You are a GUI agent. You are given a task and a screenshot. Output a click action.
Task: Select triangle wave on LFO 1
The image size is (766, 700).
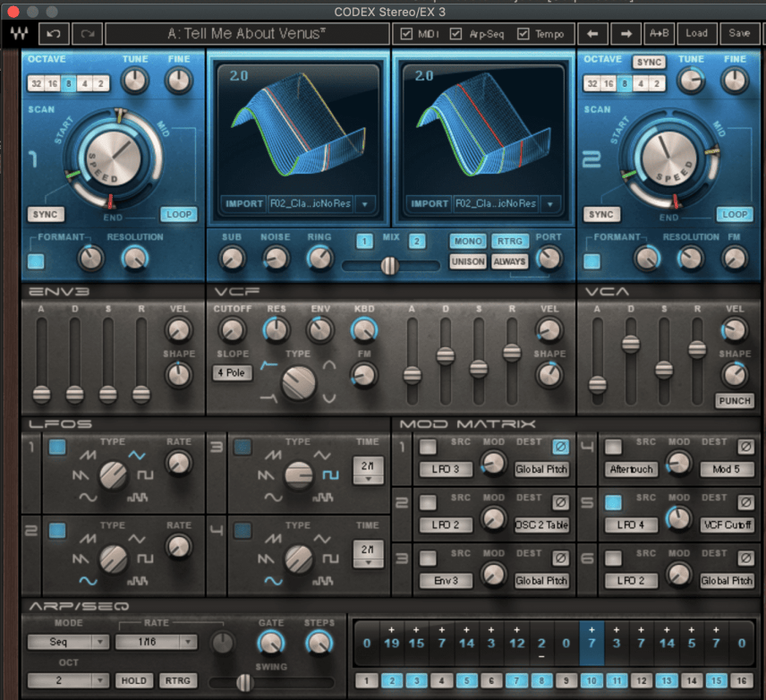tap(137, 455)
